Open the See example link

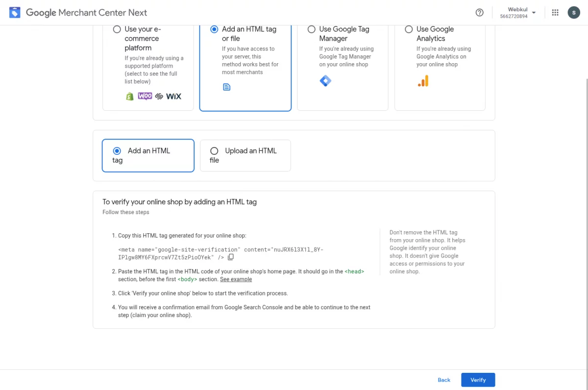(x=236, y=279)
